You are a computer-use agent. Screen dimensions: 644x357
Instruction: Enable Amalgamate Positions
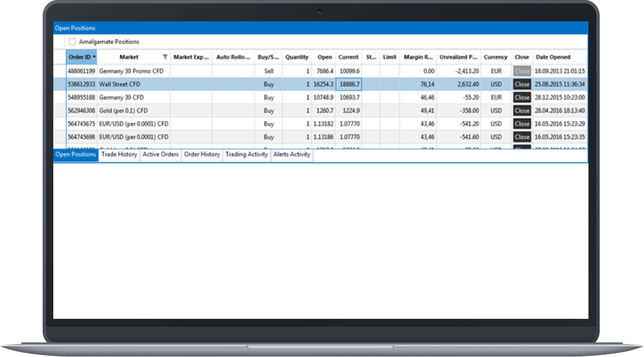click(x=72, y=41)
